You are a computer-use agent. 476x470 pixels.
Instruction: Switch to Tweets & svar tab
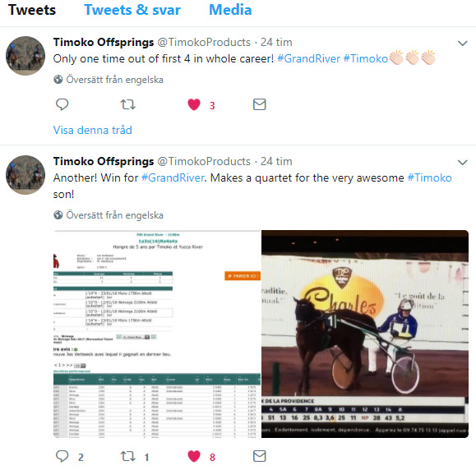(x=132, y=10)
